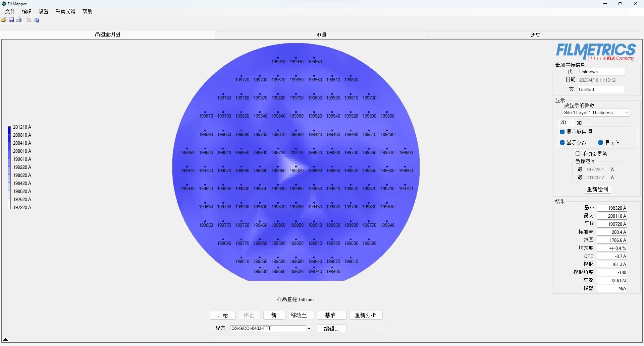The image size is (644, 346).
Task: Open the Site 1 Layer 1 Thickness dropdown
Action: [596, 113]
